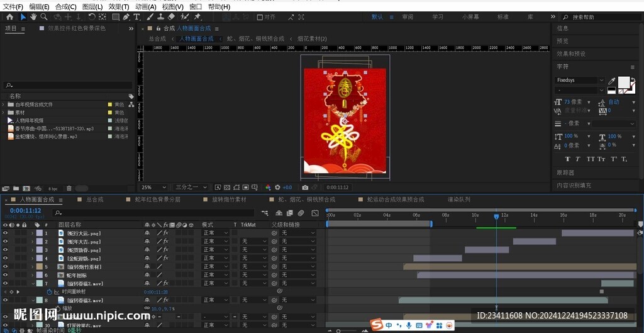The height and width of the screenshot is (333, 644).
Task: Click the Home icon in toolbar
Action: point(9,17)
